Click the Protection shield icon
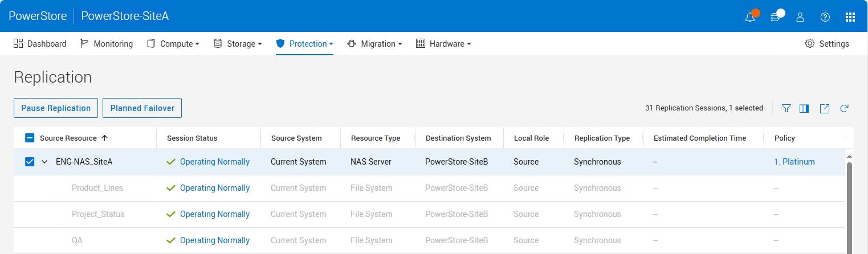This screenshot has height=254, width=868. (x=280, y=44)
